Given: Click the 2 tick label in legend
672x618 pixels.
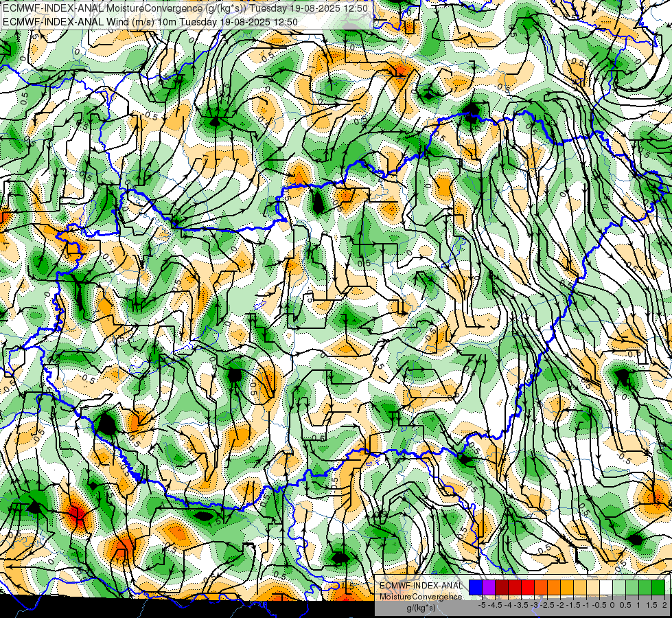Looking at the screenshot, I should (664, 605).
